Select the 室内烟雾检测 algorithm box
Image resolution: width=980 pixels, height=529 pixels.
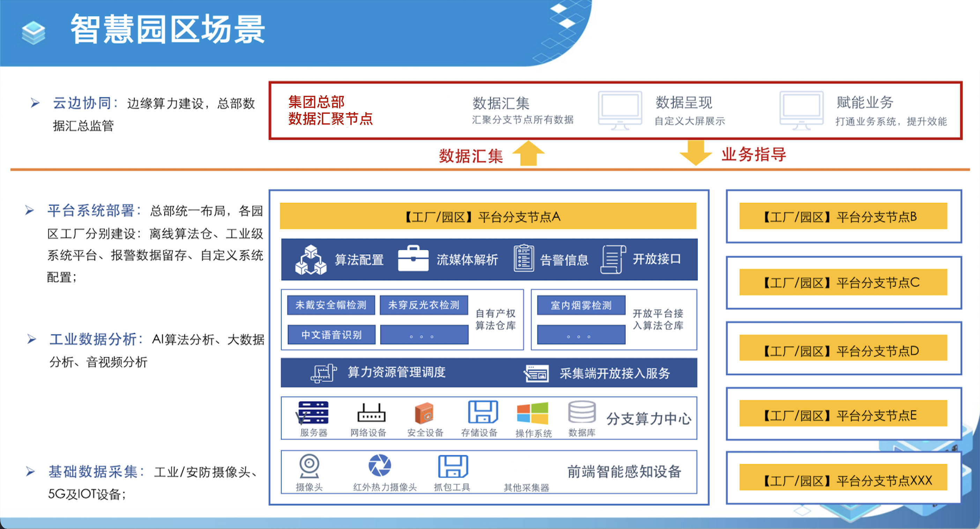point(581,305)
